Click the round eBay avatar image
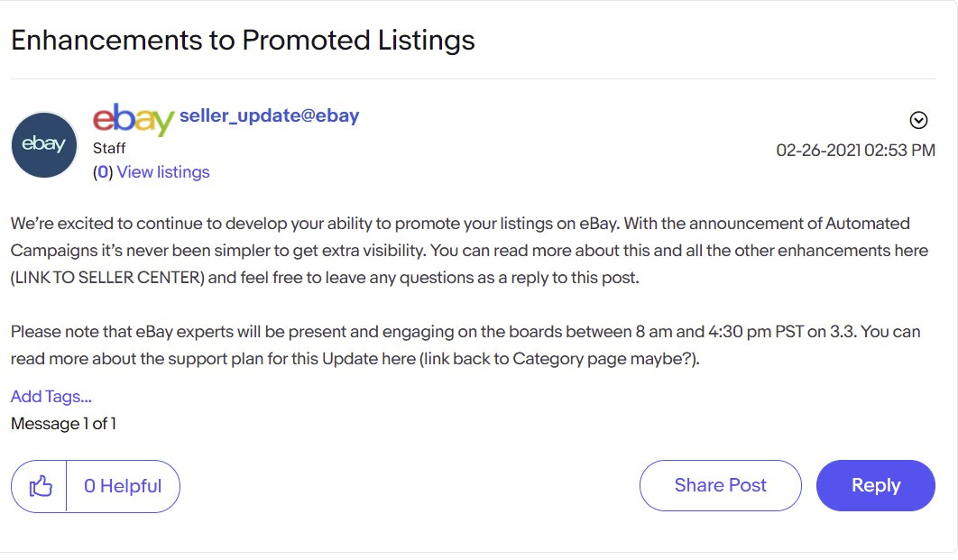The width and height of the screenshot is (958, 560). tap(44, 144)
